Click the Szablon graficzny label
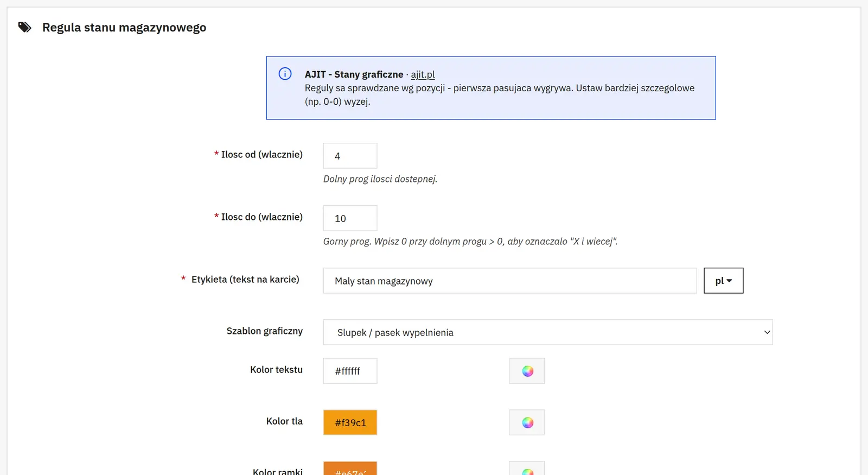The image size is (868, 475). tap(265, 331)
